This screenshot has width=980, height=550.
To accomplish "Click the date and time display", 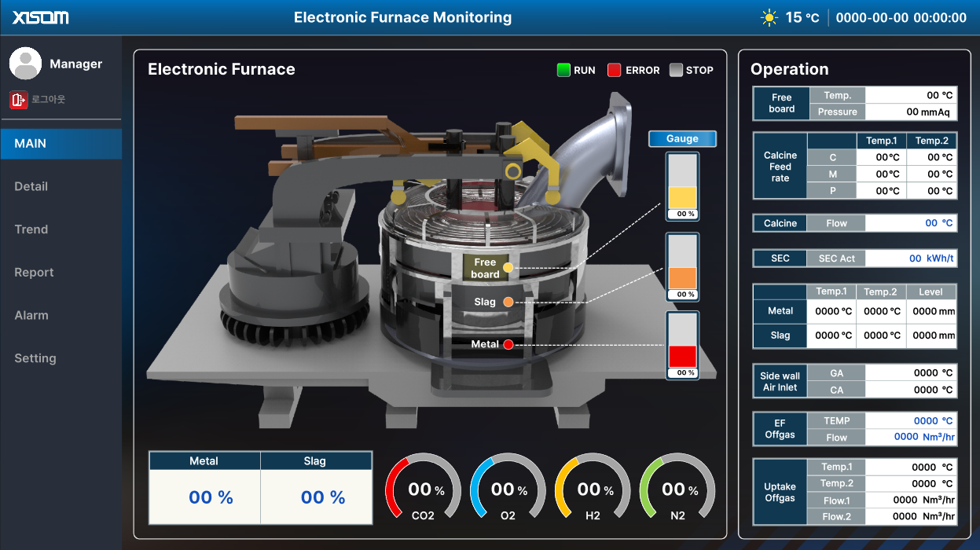I will tap(901, 17).
